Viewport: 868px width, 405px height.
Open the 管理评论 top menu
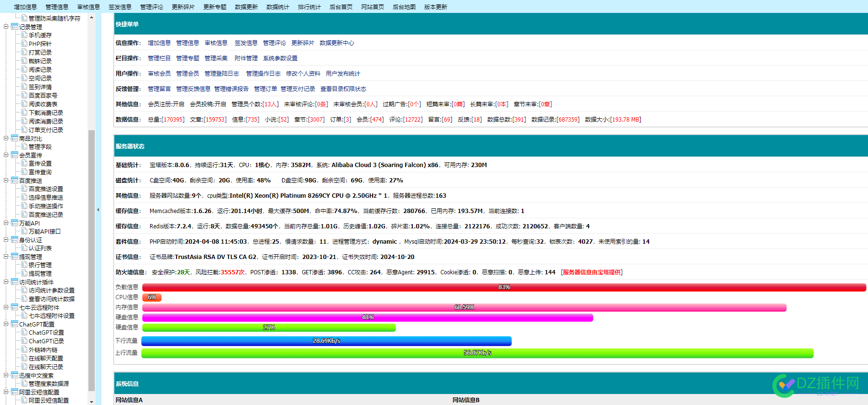click(x=152, y=7)
